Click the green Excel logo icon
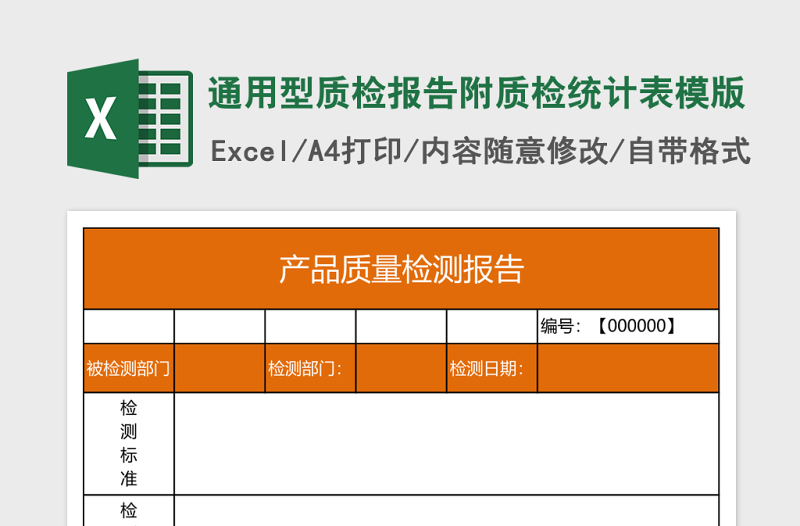Image resolution: width=800 pixels, height=526 pixels. pos(130,119)
